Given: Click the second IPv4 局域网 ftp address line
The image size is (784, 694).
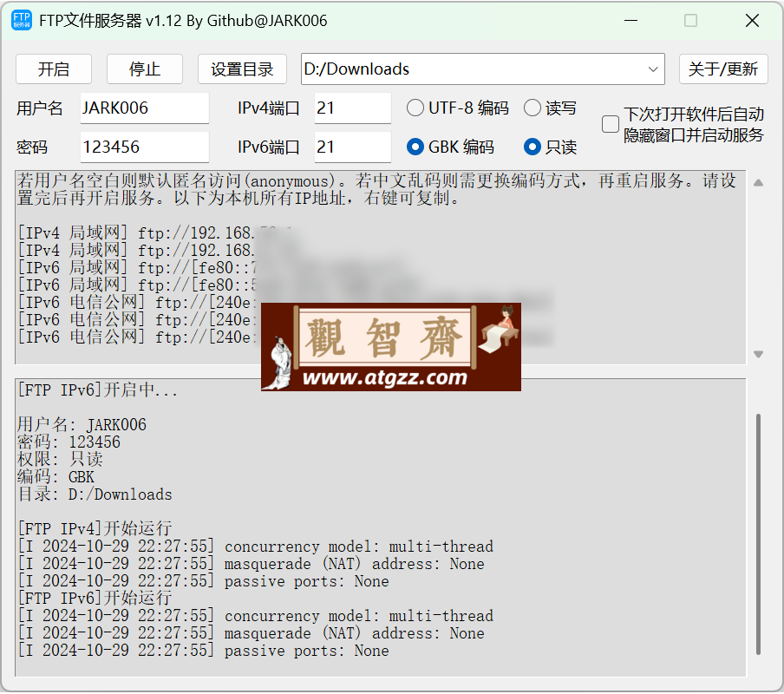Looking at the screenshot, I should click(155, 251).
